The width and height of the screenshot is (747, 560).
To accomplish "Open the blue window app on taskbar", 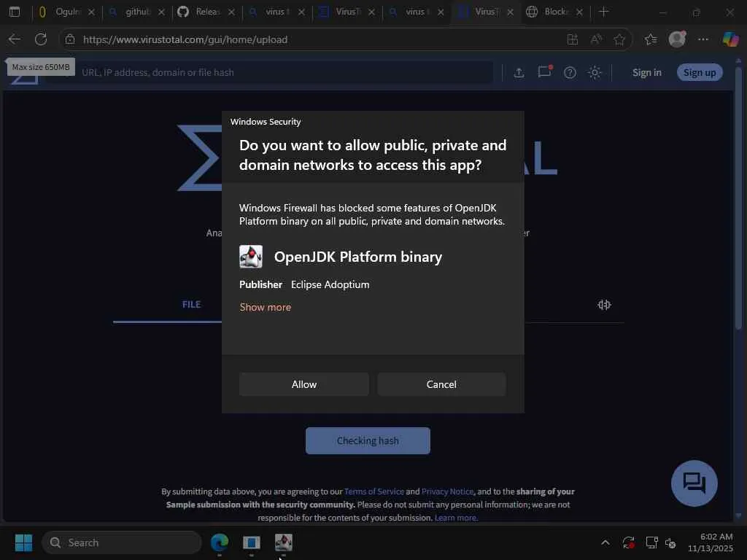I will tap(252, 542).
